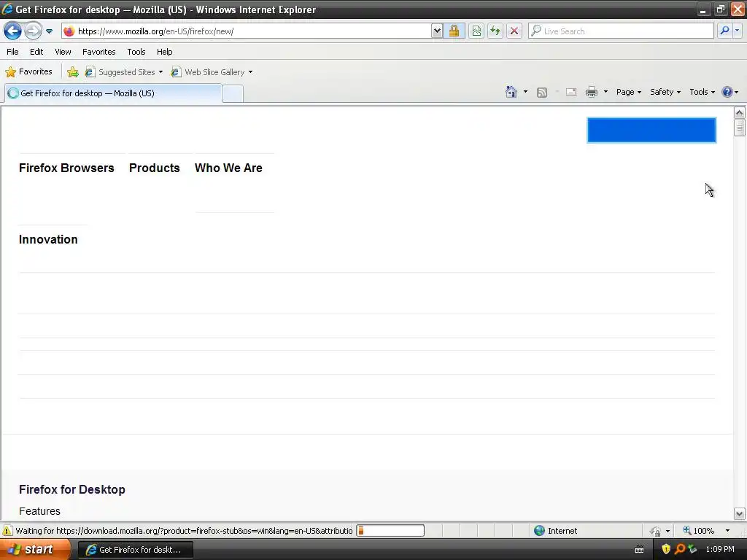The height and width of the screenshot is (560, 747).
Task: Click the blue download button on page
Action: (x=651, y=130)
